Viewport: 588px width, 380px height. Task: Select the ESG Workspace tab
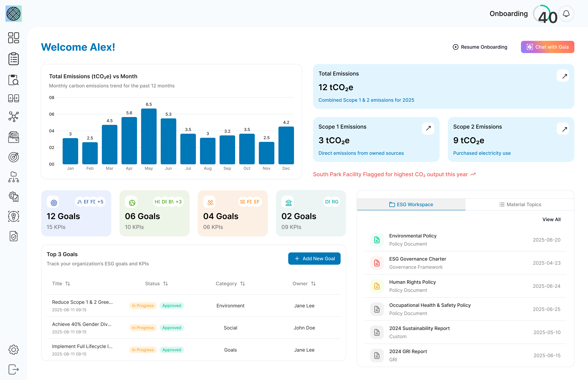pos(411,204)
